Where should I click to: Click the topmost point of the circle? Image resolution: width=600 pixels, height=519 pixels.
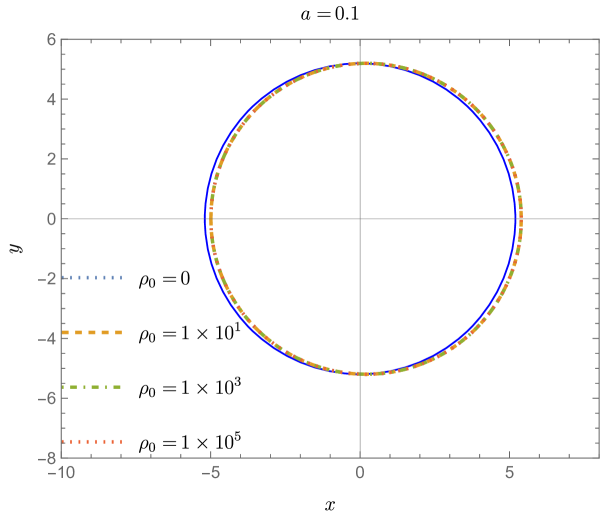[x=364, y=63]
